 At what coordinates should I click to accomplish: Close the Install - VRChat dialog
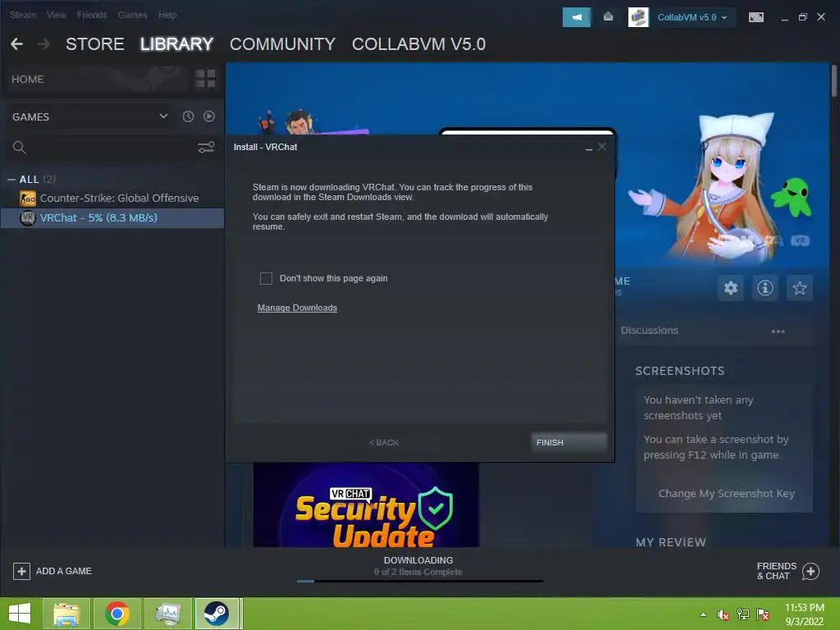pos(602,147)
